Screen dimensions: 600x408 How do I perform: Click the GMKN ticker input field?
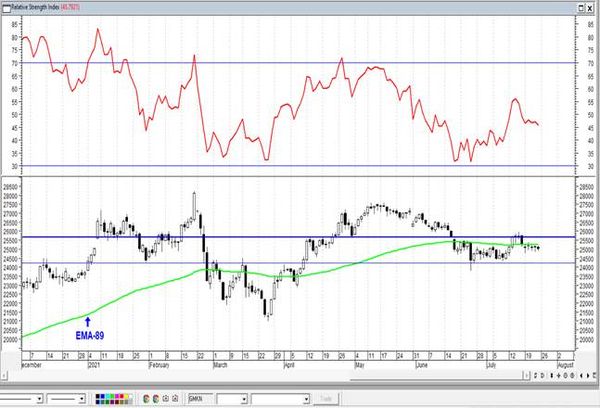[x=201, y=399]
